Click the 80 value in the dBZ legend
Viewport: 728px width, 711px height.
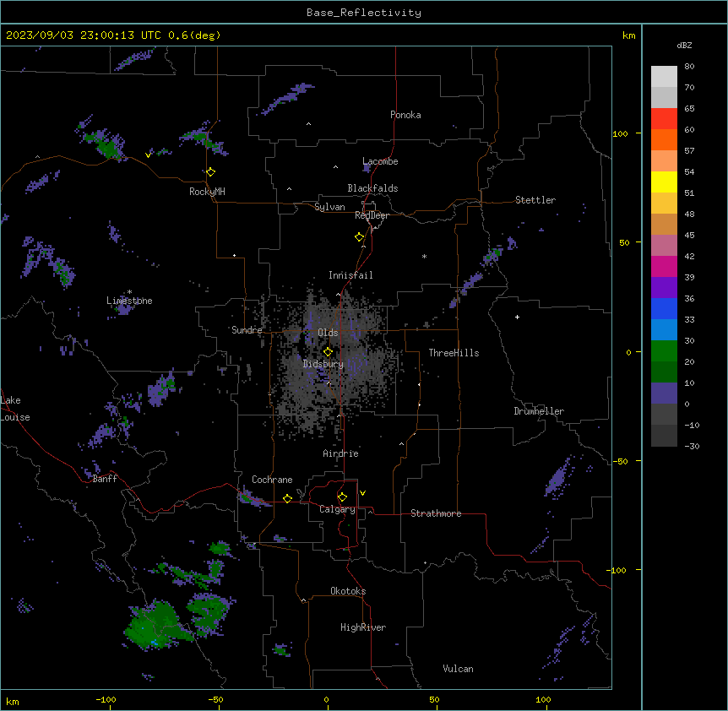(689, 67)
